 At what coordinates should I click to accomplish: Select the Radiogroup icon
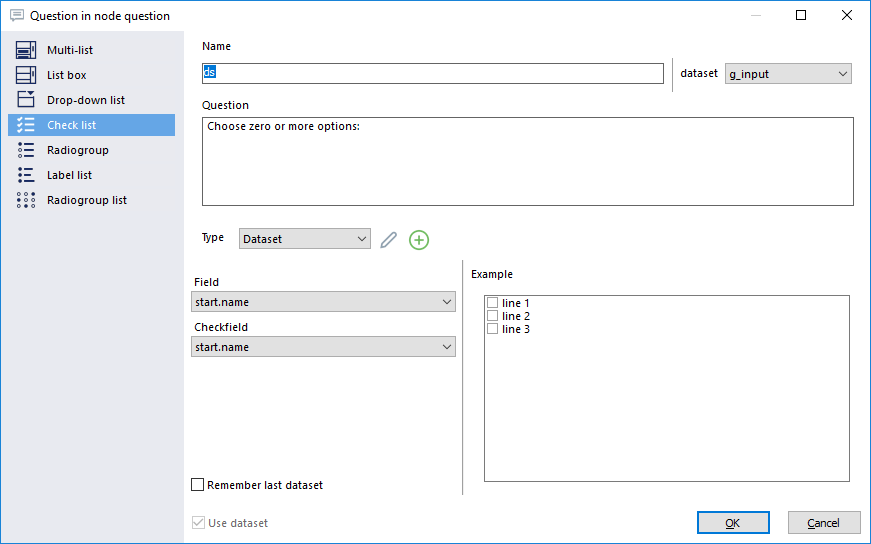pos(26,150)
